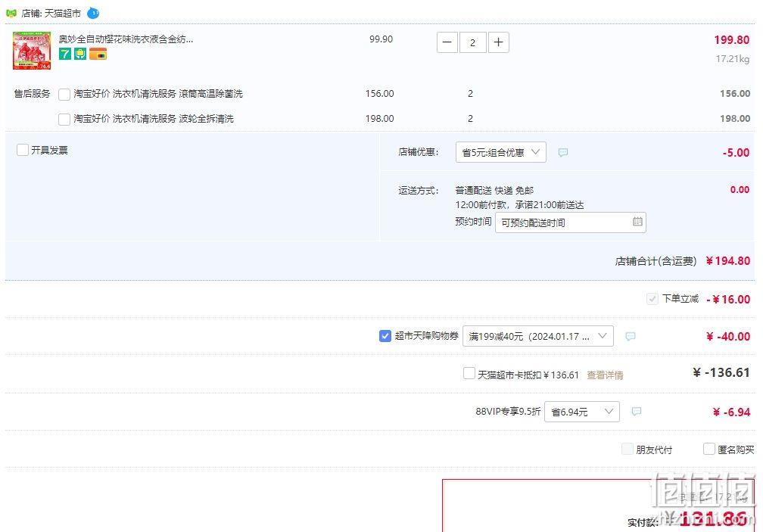763x532 pixels.
Task: Enable the 朋友代付 checkbox
Action: 628,448
